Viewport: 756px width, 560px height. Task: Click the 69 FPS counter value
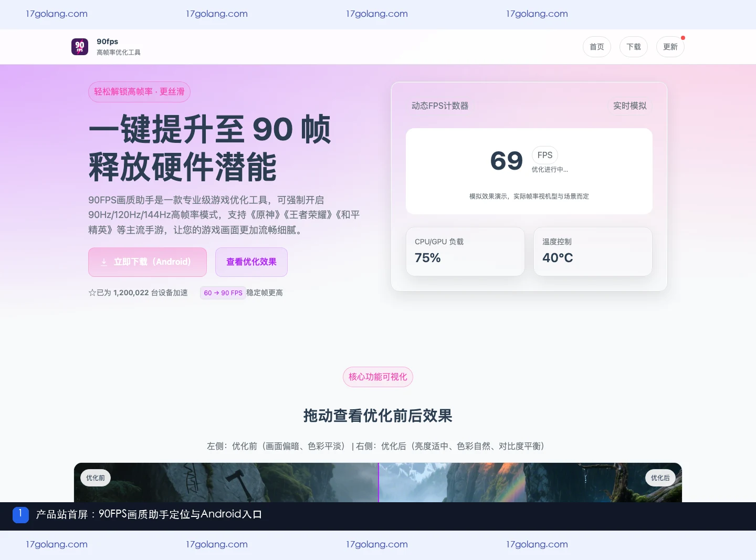pyautogui.click(x=507, y=161)
